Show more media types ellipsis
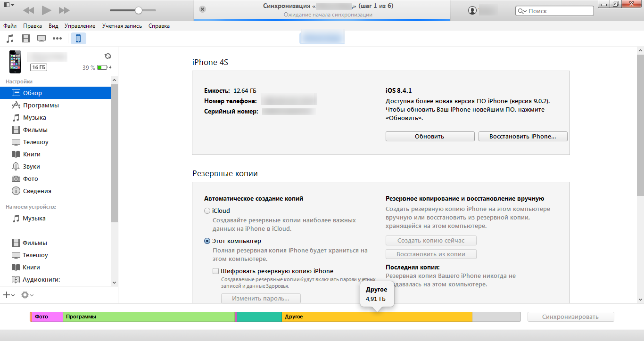Screen dimensions: 644x341 coord(57,38)
